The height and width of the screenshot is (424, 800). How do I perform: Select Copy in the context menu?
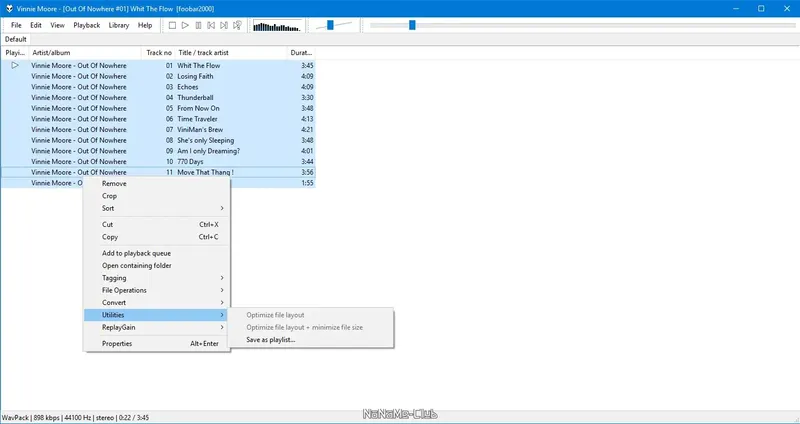point(157,237)
